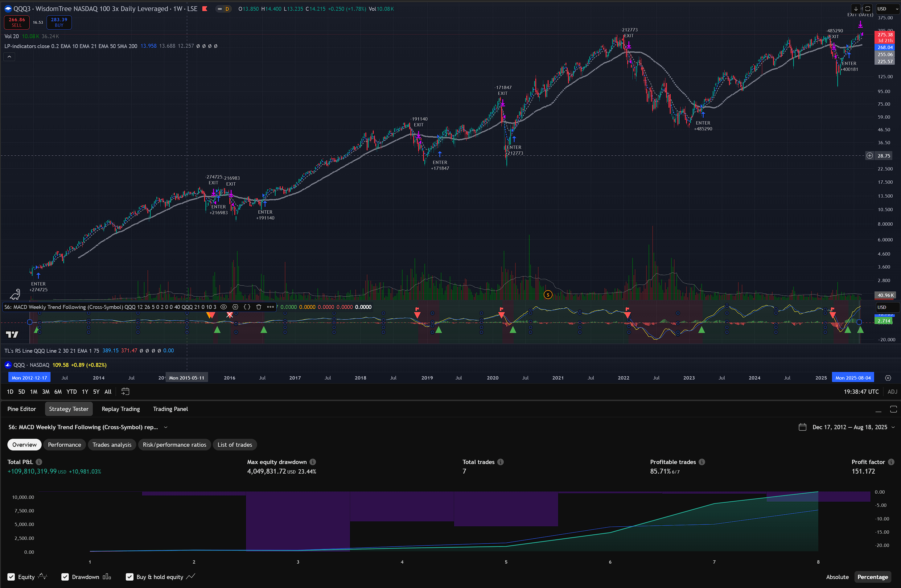Set time range to 5Y
The image size is (901, 588).
click(97, 392)
